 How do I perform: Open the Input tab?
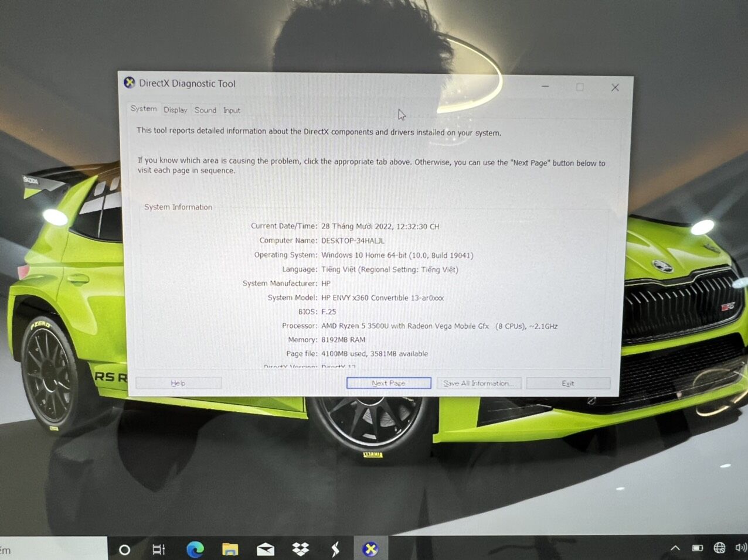pos(232,110)
